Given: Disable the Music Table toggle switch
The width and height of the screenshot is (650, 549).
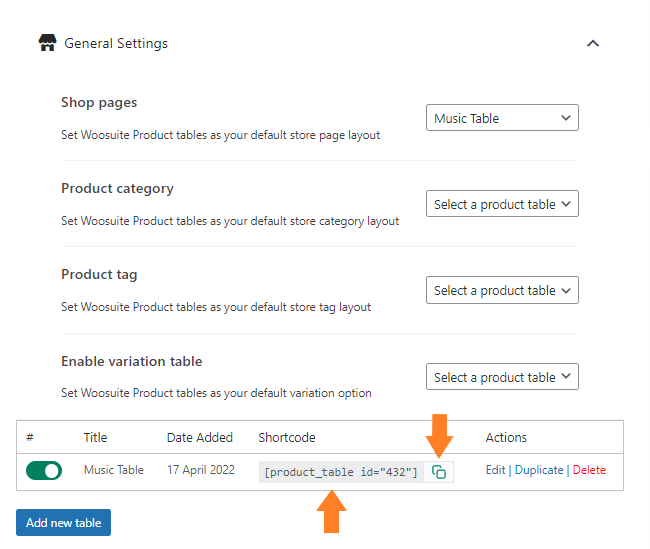Looking at the screenshot, I should point(44,471).
